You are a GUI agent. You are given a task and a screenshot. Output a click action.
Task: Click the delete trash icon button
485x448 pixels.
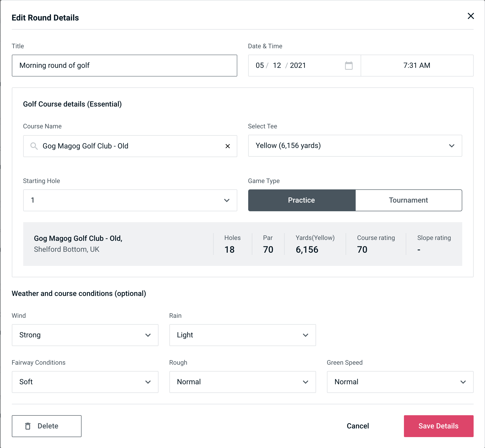tap(28, 426)
